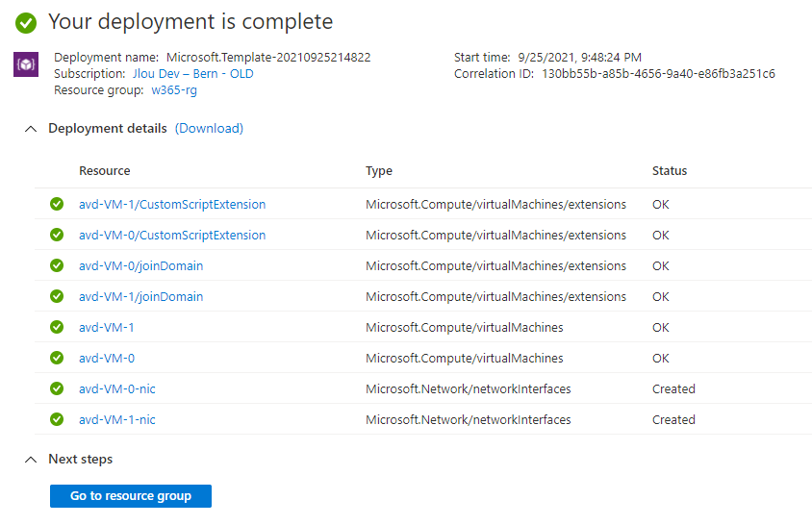Open the Jlou Dev – Bern - OLD subscription
This screenshot has height=525, width=812.
point(193,73)
